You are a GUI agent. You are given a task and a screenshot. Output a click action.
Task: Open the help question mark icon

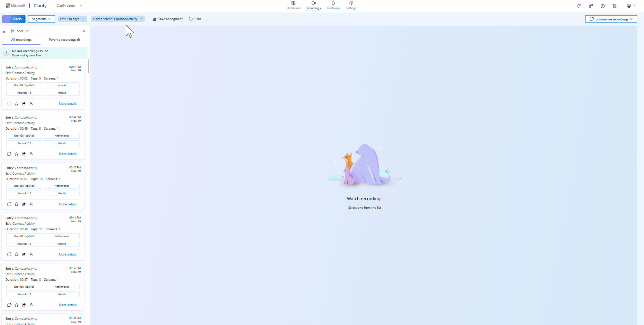(602, 6)
